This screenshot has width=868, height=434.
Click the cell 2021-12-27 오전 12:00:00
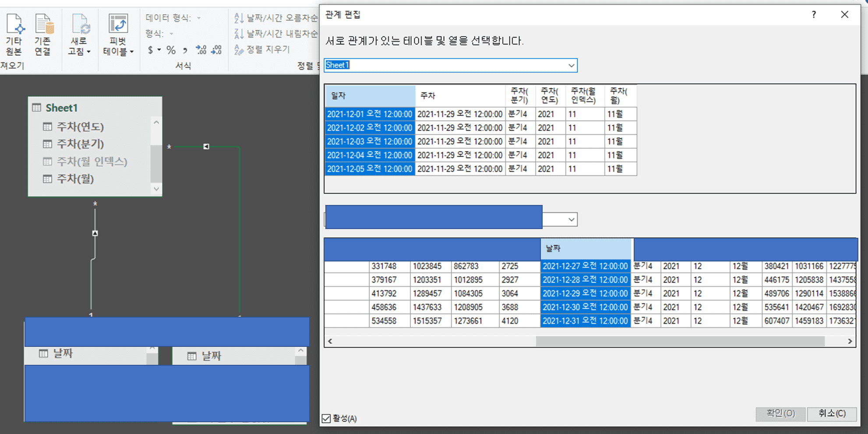pyautogui.click(x=586, y=266)
